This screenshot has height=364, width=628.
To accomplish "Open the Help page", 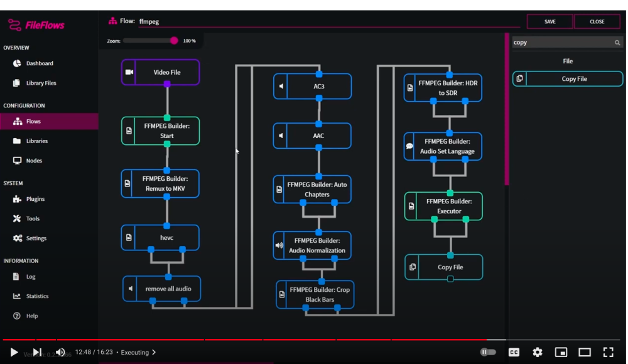I will point(31,316).
